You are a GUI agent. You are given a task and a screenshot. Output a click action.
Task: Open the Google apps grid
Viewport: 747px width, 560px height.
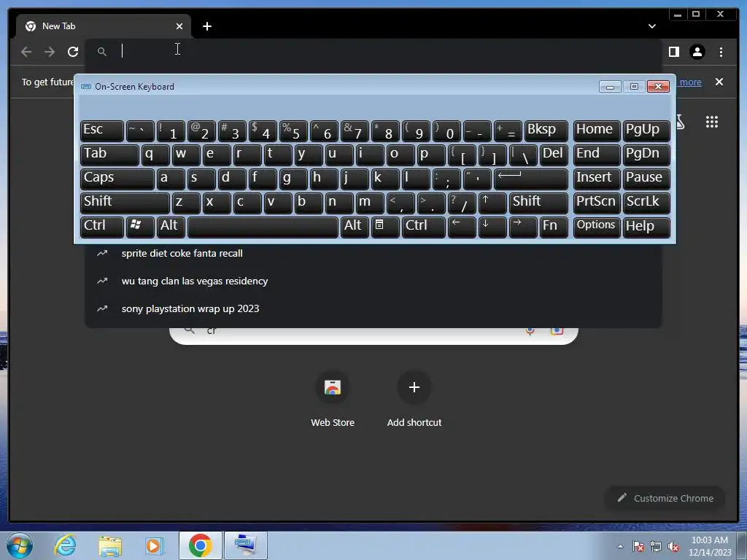712,122
